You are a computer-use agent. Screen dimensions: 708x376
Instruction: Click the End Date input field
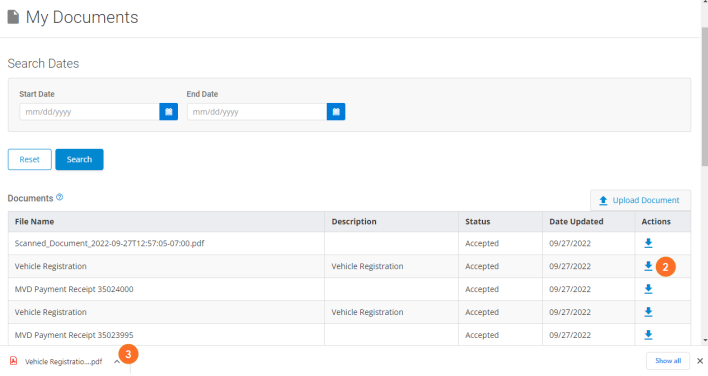click(257, 111)
